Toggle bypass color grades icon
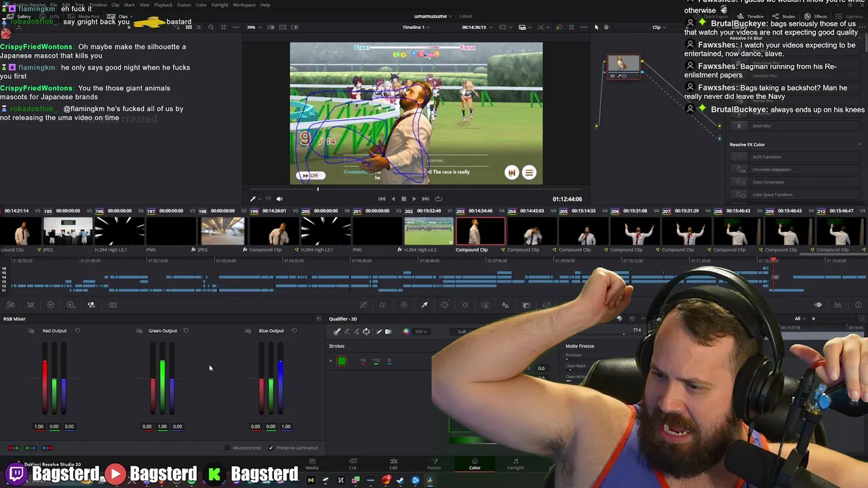The height and width of the screenshot is (488, 868). click(559, 27)
